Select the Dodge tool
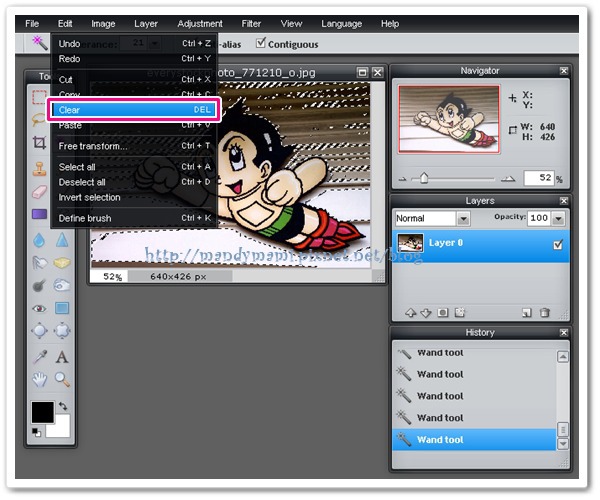This screenshot has height=500, width=600. (39, 285)
